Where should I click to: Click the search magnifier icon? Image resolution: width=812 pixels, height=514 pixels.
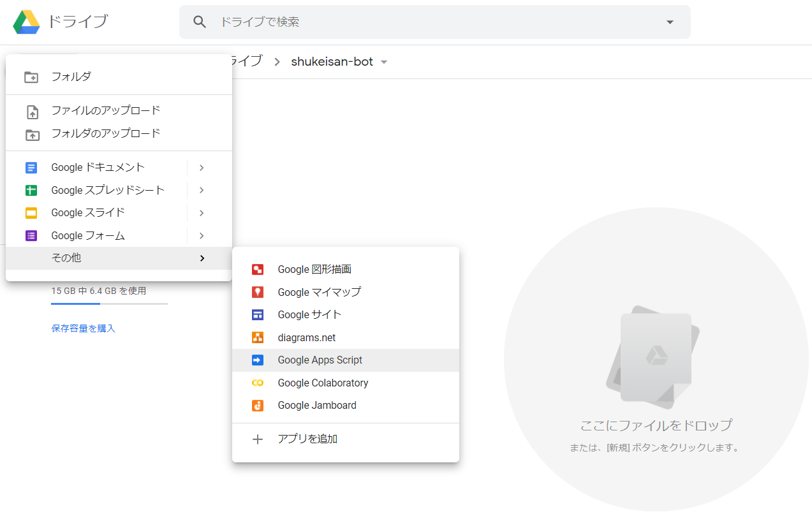200,22
